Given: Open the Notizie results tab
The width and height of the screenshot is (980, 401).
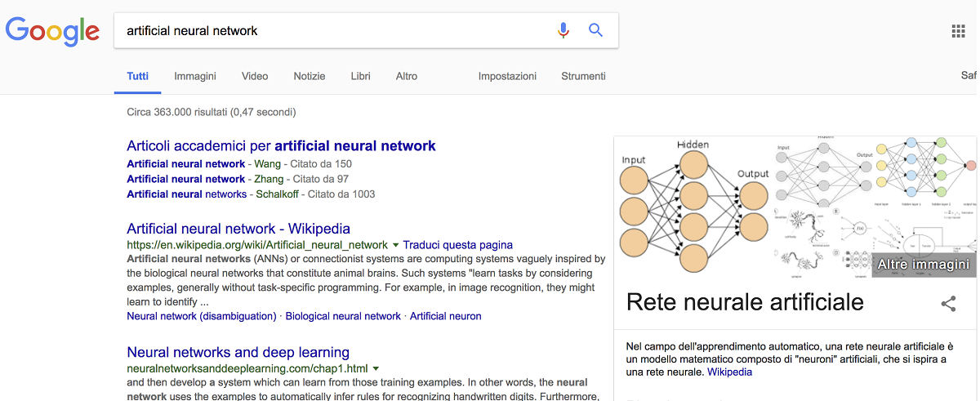Looking at the screenshot, I should (310, 77).
